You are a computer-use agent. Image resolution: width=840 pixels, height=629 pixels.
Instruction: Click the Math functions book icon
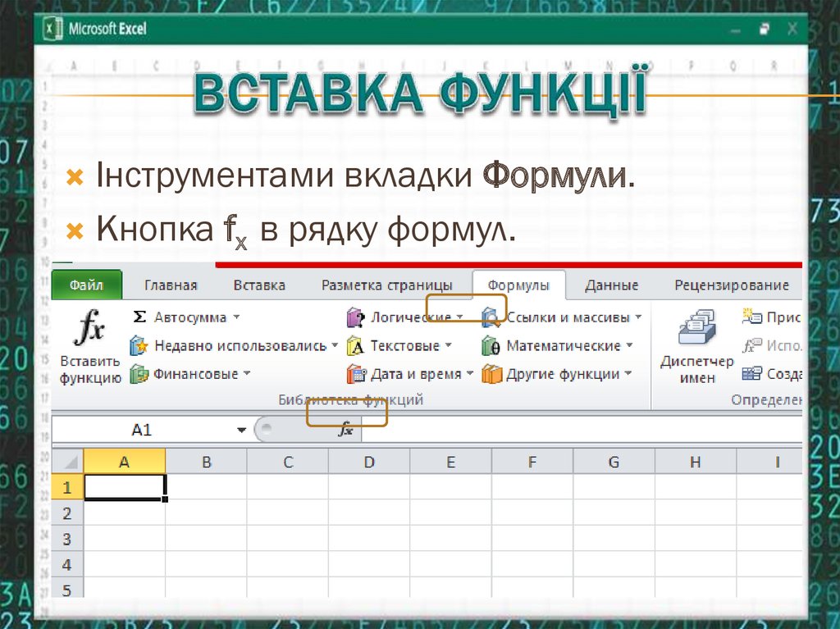491,345
